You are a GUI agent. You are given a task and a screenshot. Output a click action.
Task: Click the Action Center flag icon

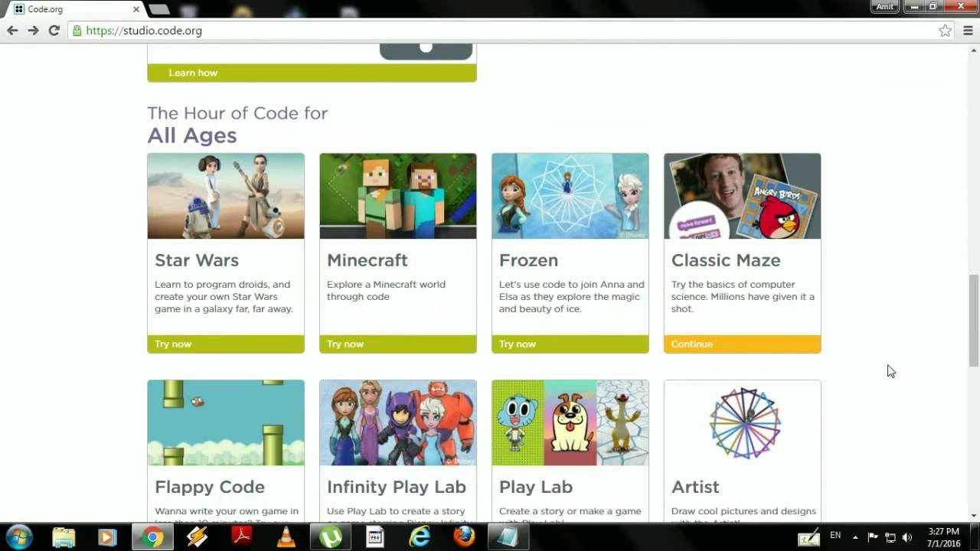pos(873,537)
